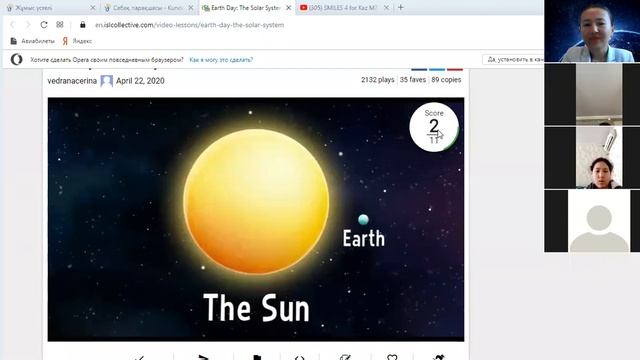Close the second browser tab
640x360 pixels.
click(191, 8)
